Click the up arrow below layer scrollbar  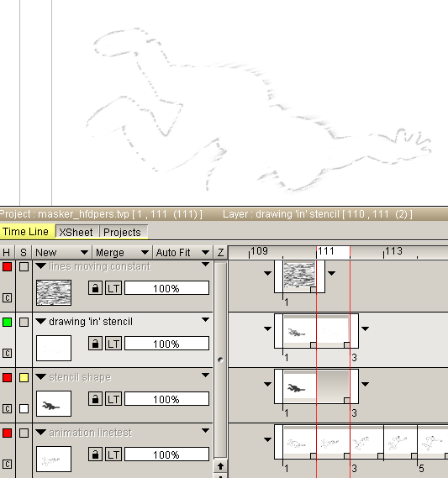[x=220, y=465]
